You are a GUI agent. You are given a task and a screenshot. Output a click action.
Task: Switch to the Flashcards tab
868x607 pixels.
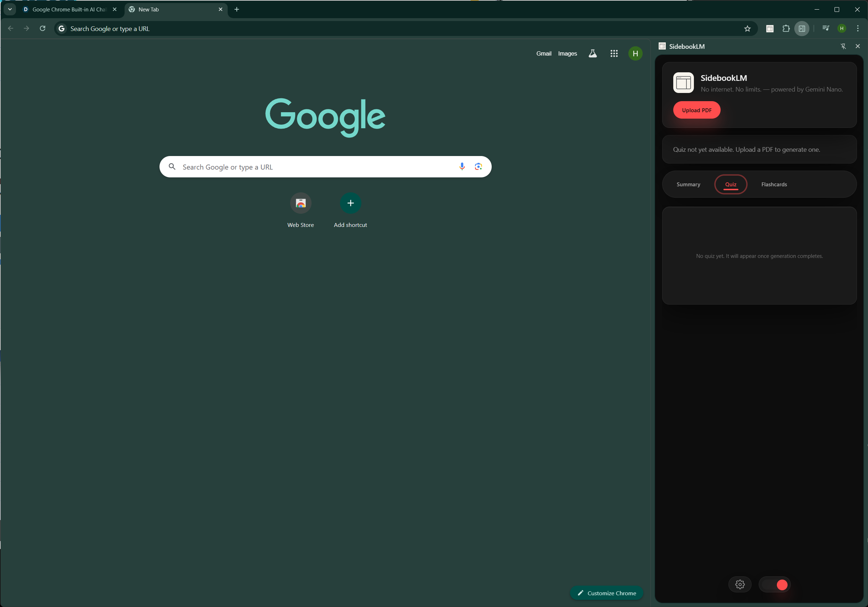(x=774, y=184)
